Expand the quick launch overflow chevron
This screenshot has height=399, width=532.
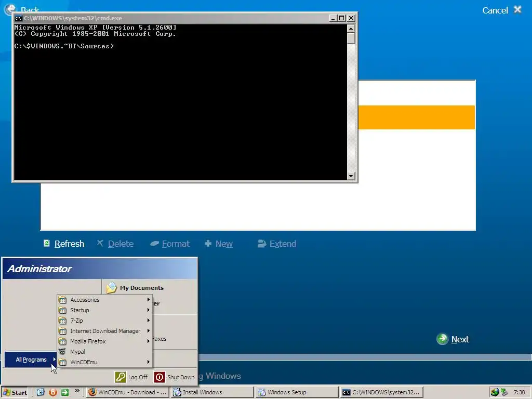(x=77, y=391)
